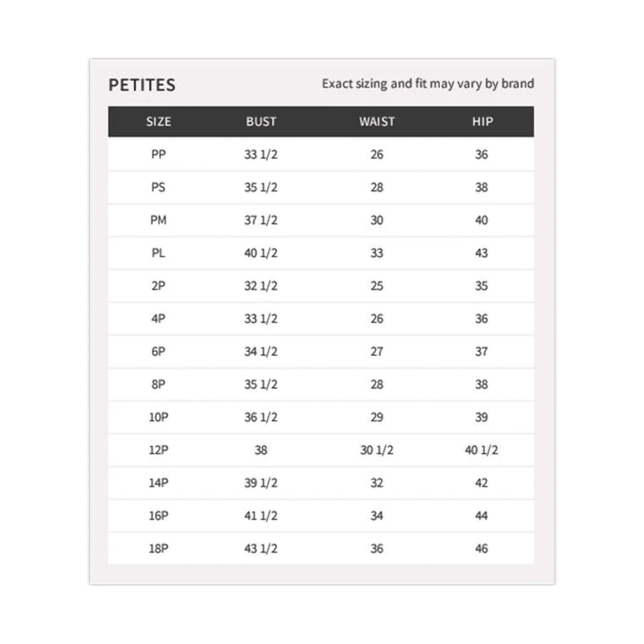Click the BUST column header
This screenshot has width=644, height=644.
(261, 122)
